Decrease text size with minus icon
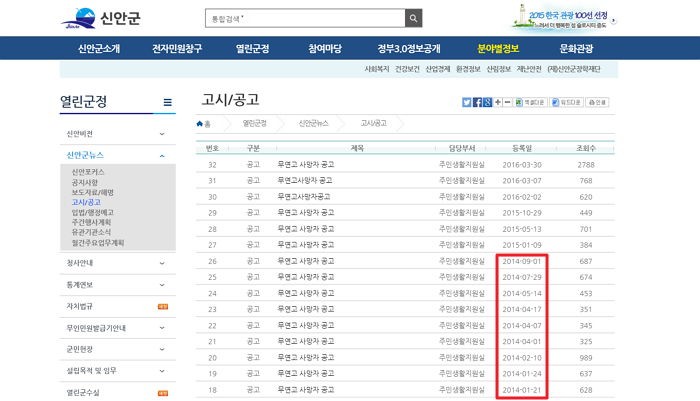This screenshot has width=700, height=401. [x=509, y=102]
